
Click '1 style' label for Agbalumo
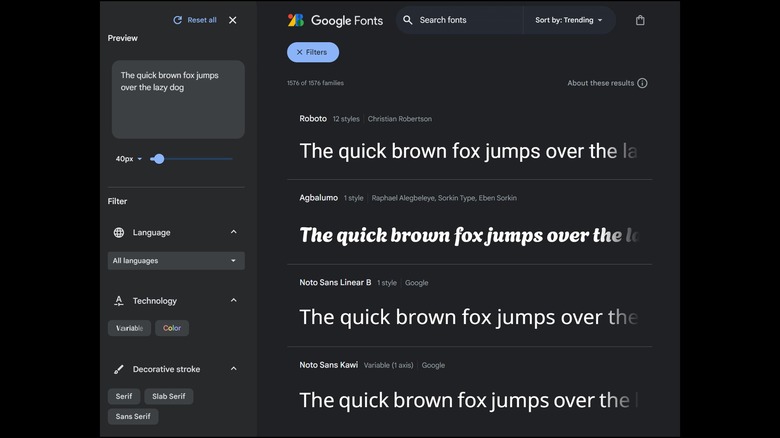353,198
